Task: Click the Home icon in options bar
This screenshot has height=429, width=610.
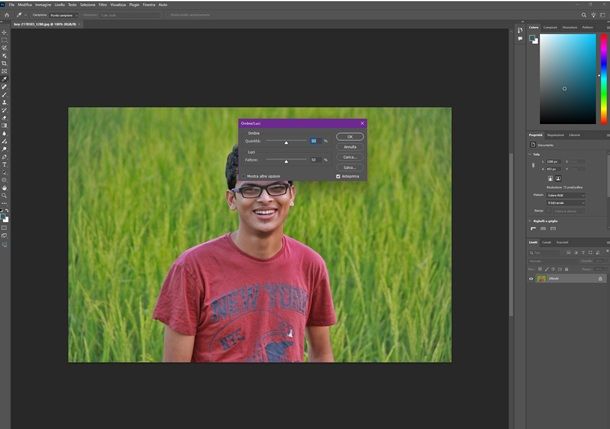Action: pyautogui.click(x=8, y=17)
